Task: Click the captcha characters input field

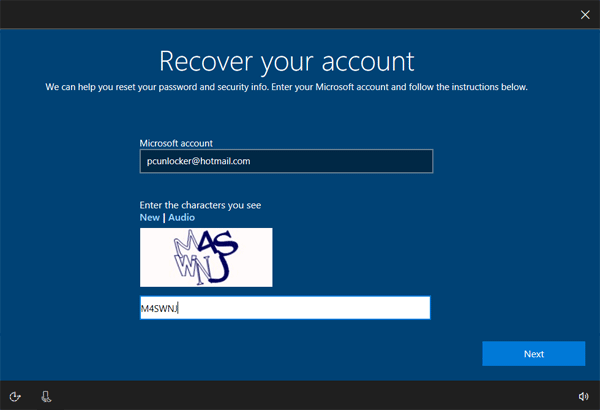Action: pos(285,308)
